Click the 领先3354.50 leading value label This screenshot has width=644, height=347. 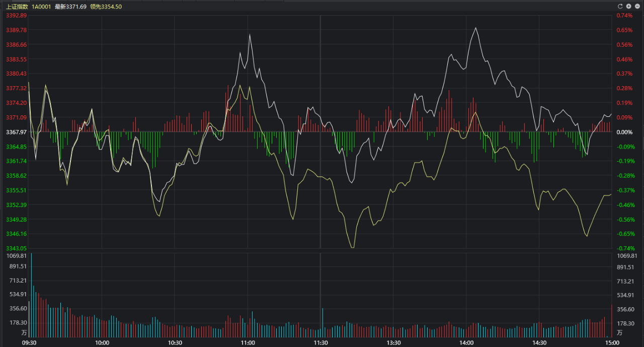pos(106,7)
